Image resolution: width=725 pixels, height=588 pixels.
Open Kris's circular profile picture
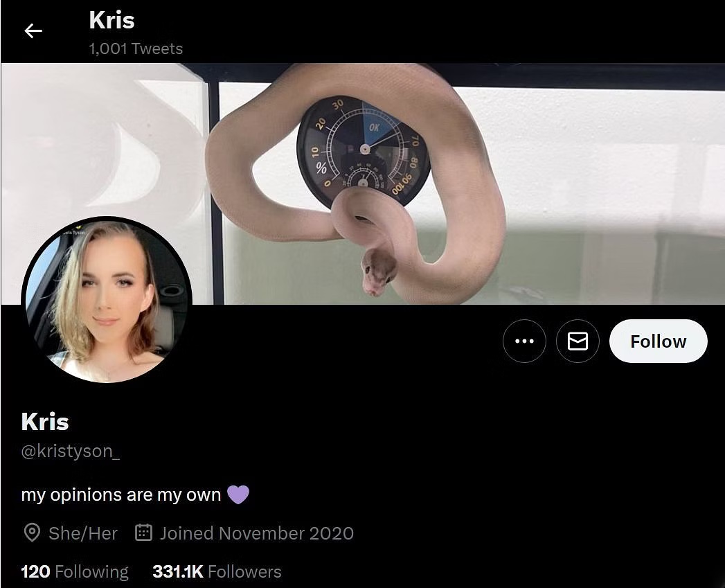coord(107,300)
